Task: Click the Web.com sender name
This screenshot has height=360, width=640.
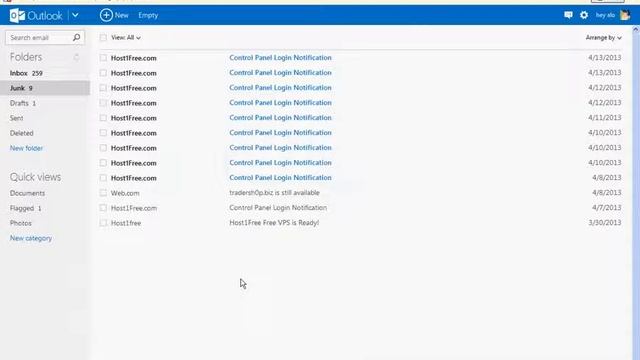Action: tap(125, 193)
